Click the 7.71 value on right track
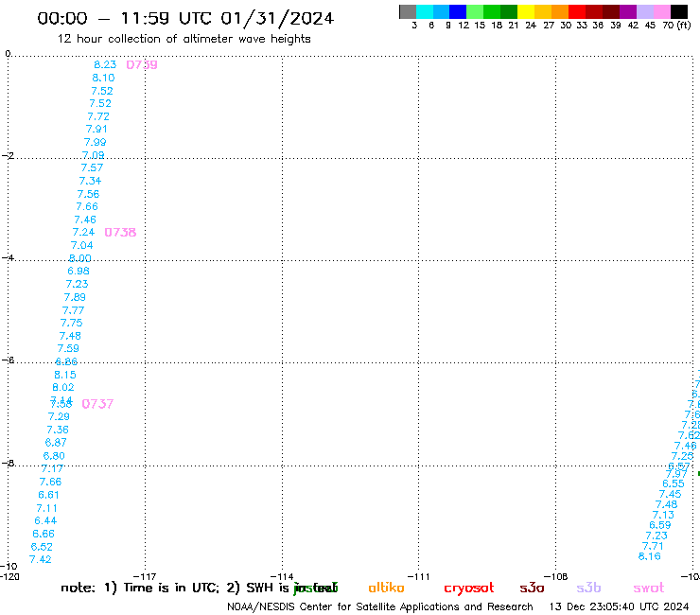 click(x=653, y=546)
